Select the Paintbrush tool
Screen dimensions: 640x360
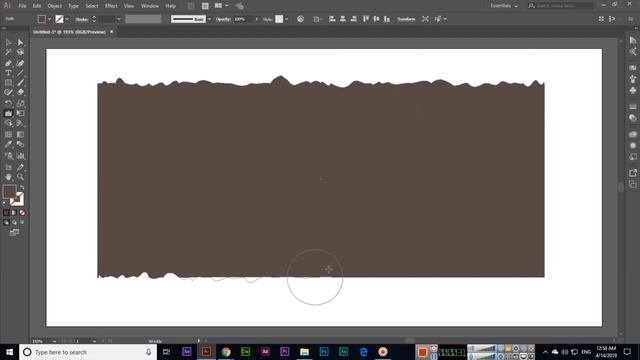20,83
